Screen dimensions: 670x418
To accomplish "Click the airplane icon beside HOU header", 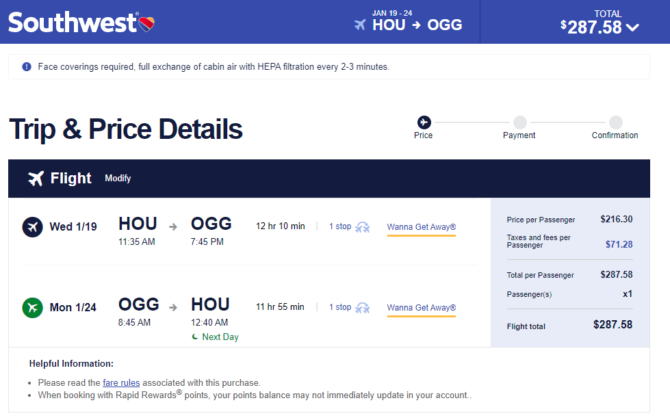I will pos(360,25).
